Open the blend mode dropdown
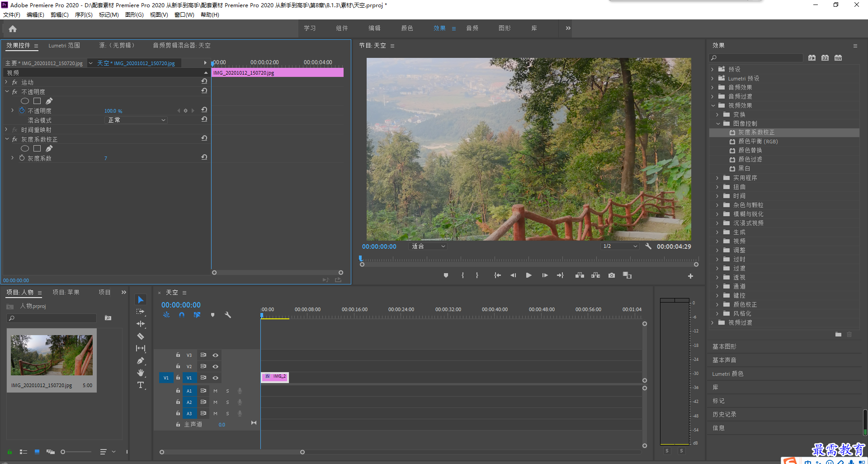The width and height of the screenshot is (868, 464). click(x=136, y=120)
